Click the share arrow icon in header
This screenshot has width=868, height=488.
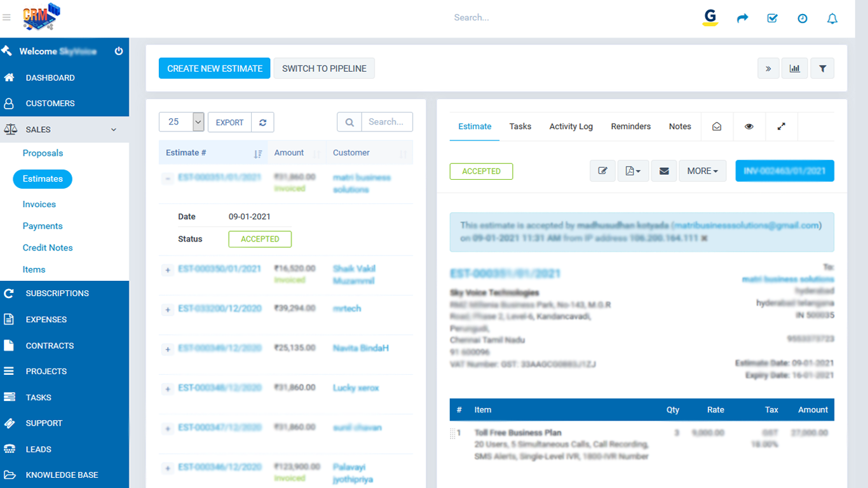click(x=742, y=18)
